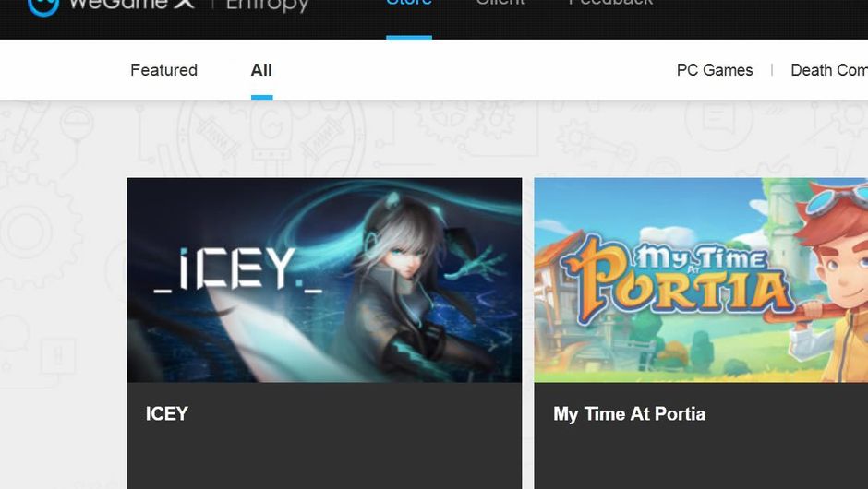Click the My Time At Portia title

(x=630, y=413)
